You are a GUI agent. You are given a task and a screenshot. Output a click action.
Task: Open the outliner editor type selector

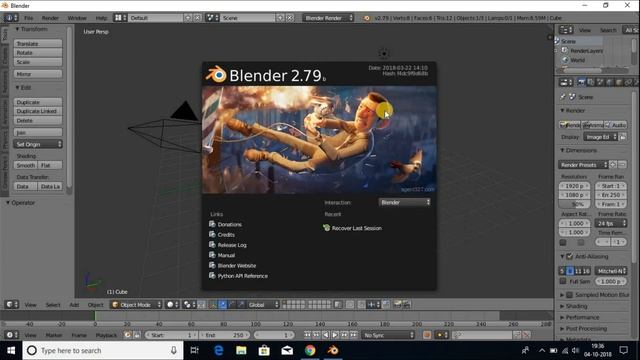566,30
